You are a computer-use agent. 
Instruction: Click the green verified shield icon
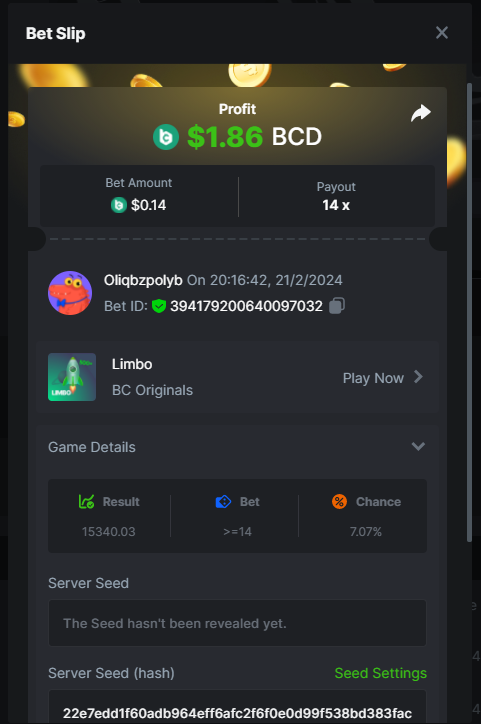[159, 306]
